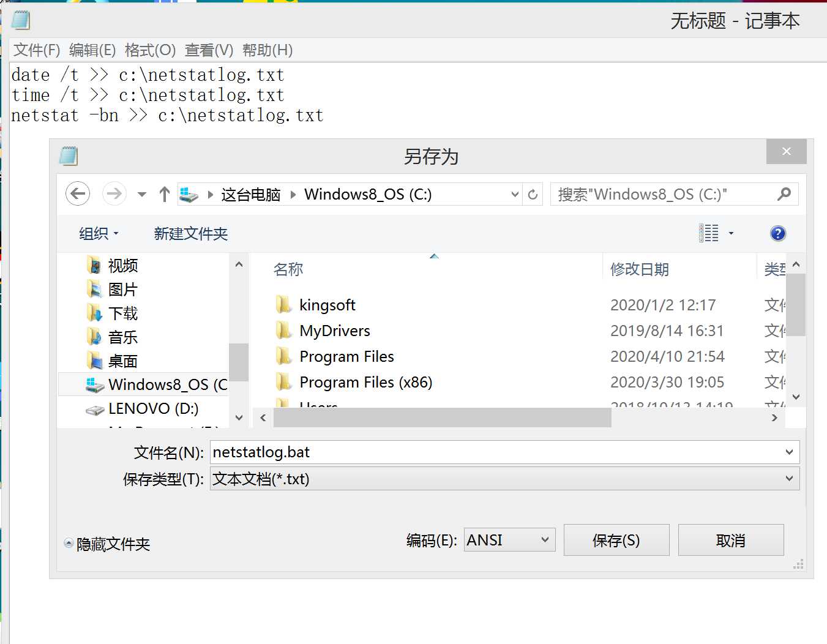This screenshot has height=644, width=827.
Task: Refresh the Windows8_OS (C:) folder
Action: point(533,195)
